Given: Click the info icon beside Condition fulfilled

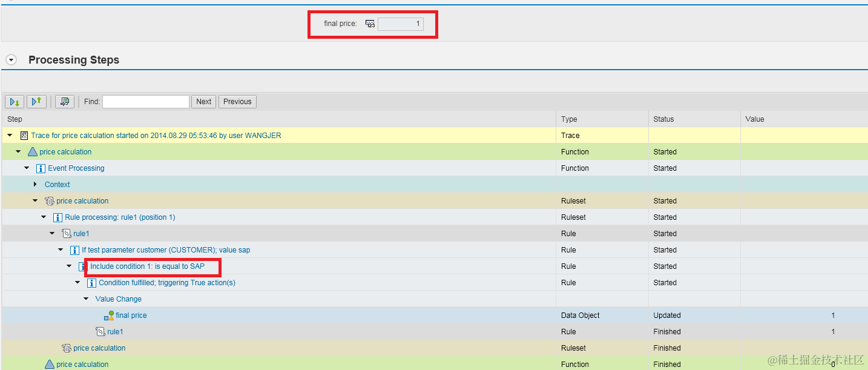Looking at the screenshot, I should (x=92, y=283).
